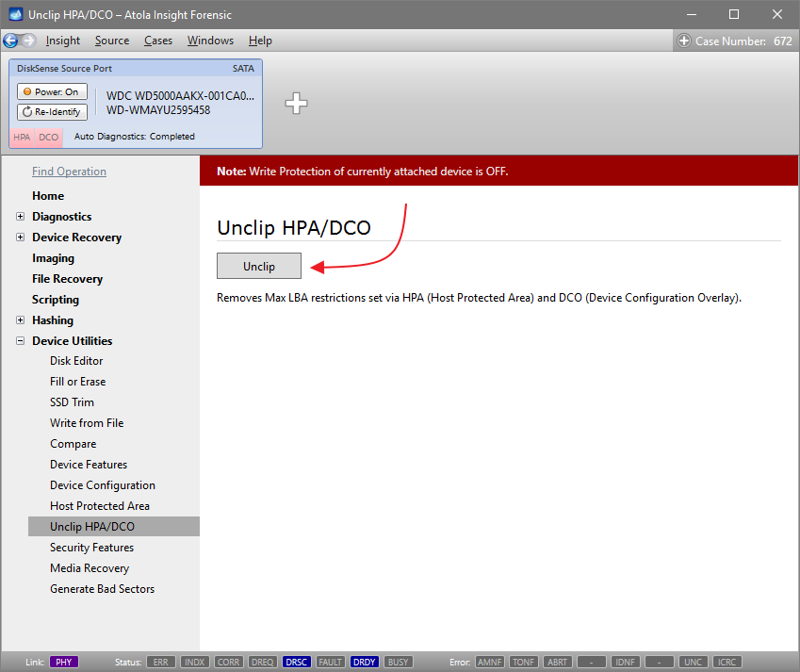Click the red HPA indicator badge
This screenshot has width=800, height=672.
pyautogui.click(x=22, y=137)
